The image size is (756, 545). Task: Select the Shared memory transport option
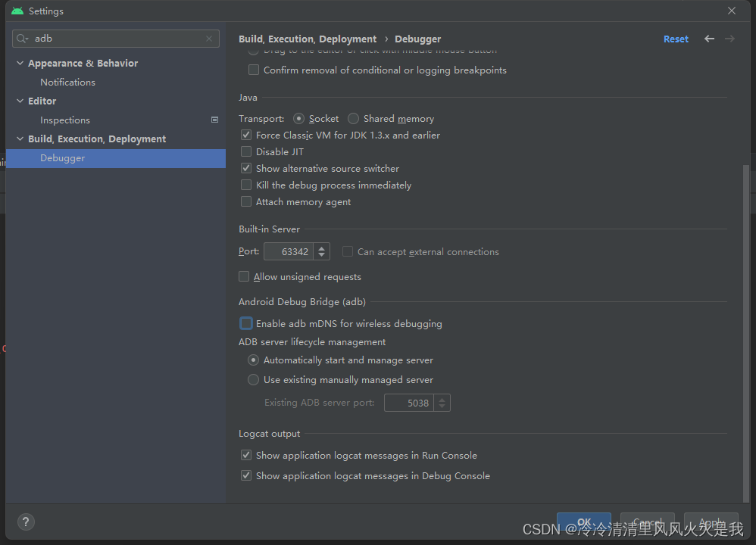click(353, 118)
